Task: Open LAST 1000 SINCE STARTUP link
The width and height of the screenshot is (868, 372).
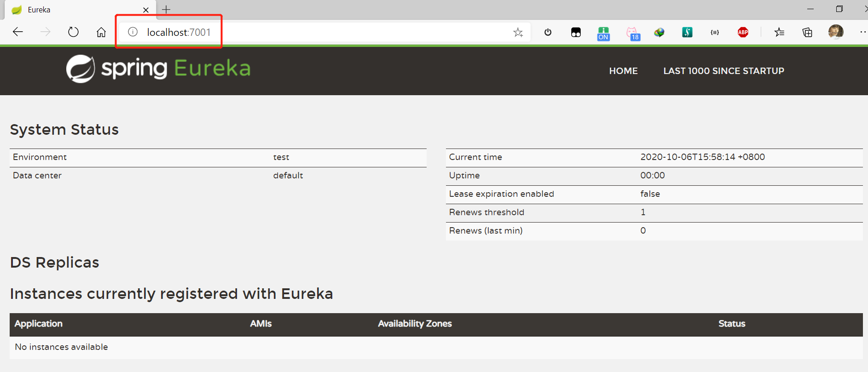Action: click(x=723, y=71)
